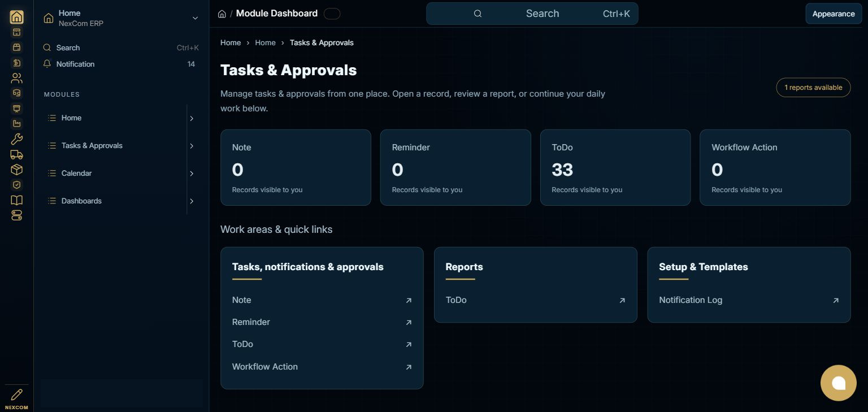Select Calendar in the Modules list
868x412 pixels.
point(115,174)
